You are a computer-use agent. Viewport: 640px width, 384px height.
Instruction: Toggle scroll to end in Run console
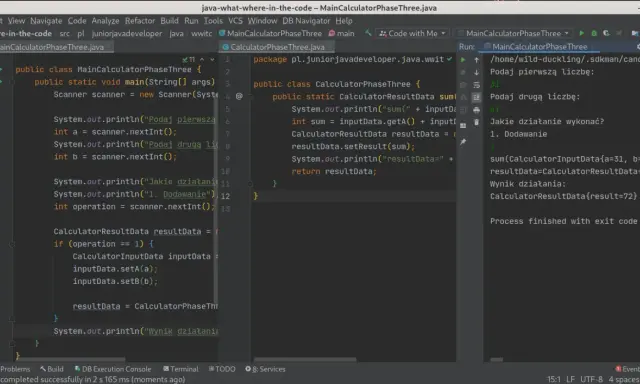(476, 97)
